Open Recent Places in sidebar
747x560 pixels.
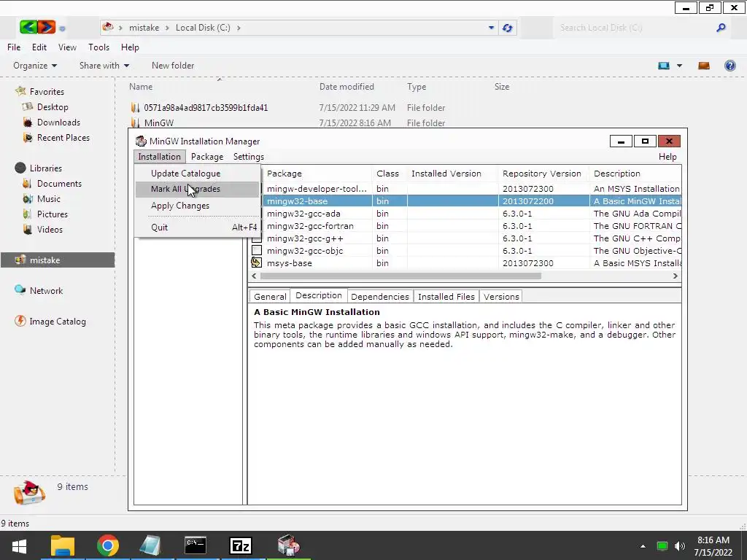pos(63,138)
